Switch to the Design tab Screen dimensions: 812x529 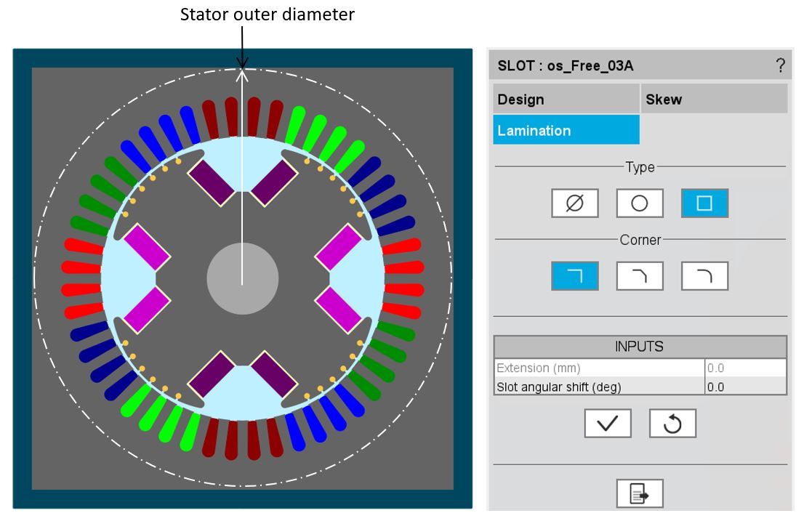tap(566, 99)
